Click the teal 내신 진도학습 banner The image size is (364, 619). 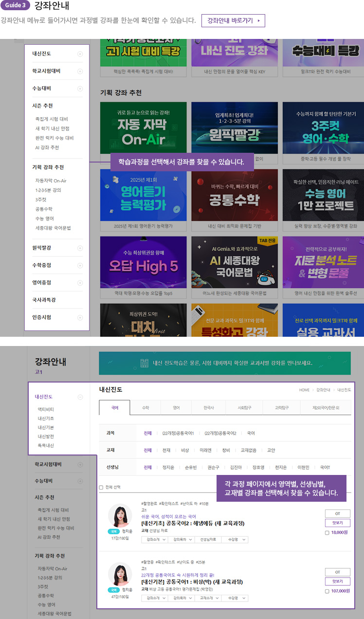[225, 363]
